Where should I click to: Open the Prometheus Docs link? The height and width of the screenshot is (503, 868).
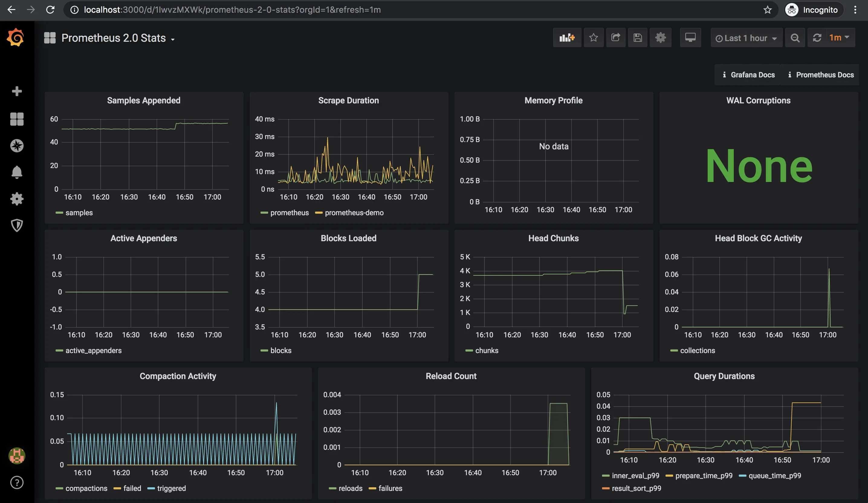821,75
